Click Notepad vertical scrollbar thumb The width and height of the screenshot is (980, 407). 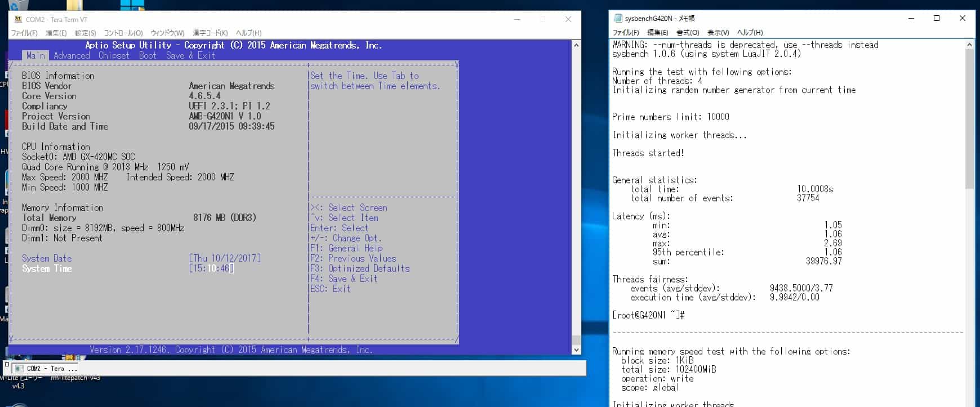coord(969,120)
